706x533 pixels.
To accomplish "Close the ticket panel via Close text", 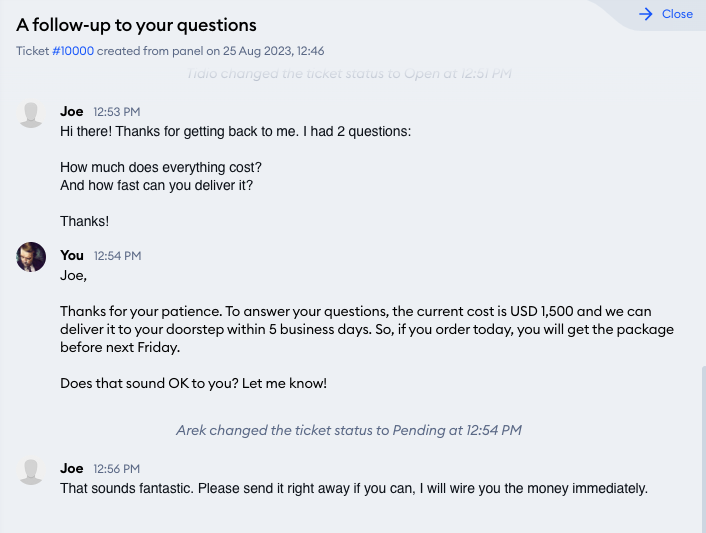I will (677, 14).
